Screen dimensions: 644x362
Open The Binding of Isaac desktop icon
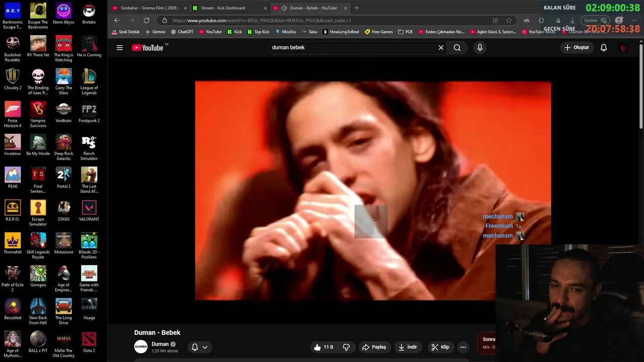pyautogui.click(x=38, y=81)
